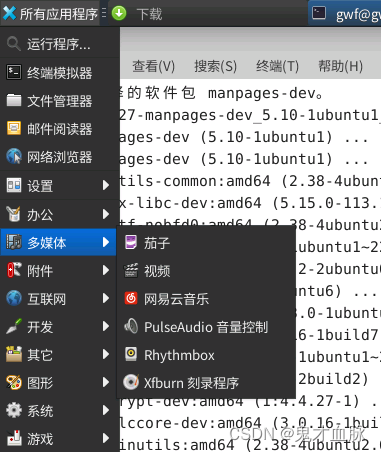
Task: Expand the 附件 submenu arrow
Action: (106, 270)
